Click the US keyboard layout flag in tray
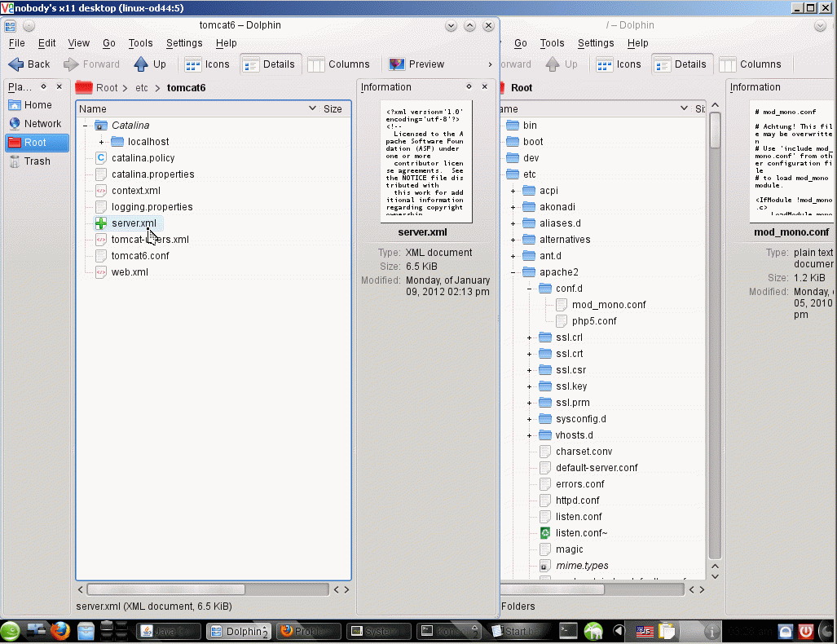Viewport: 837px width, 644px height. pos(645,632)
